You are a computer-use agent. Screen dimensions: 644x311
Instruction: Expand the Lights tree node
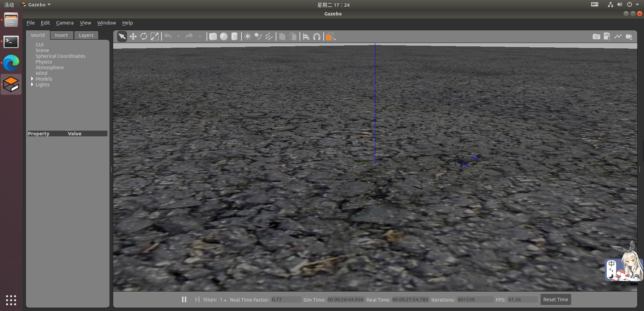point(32,84)
